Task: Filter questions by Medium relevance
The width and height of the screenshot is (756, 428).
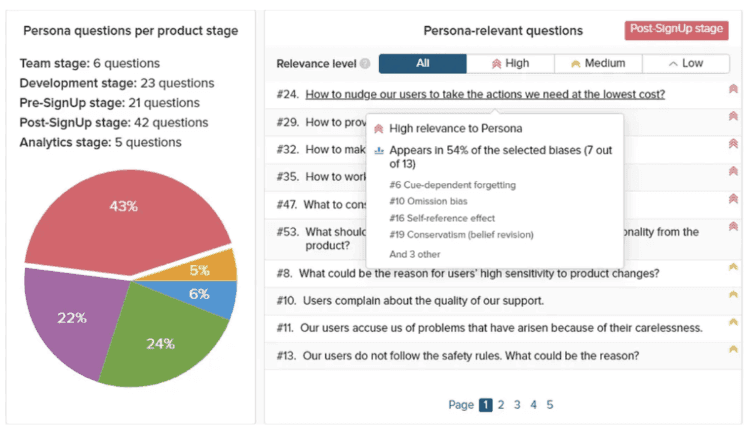Action: pos(598,64)
